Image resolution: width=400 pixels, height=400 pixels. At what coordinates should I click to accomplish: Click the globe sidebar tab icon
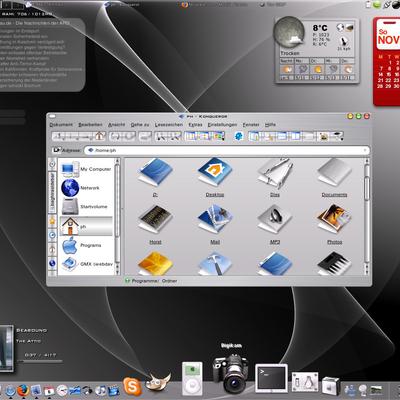click(52, 263)
